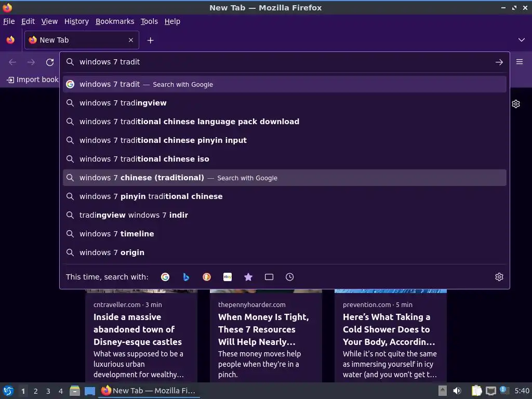The height and width of the screenshot is (399, 532).
Task: Choose 'windows 7 origin' suggestion
Action: pos(285,252)
